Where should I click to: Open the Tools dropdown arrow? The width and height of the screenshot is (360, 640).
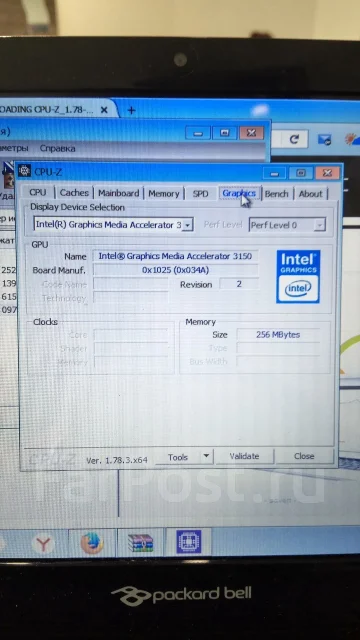point(207,456)
